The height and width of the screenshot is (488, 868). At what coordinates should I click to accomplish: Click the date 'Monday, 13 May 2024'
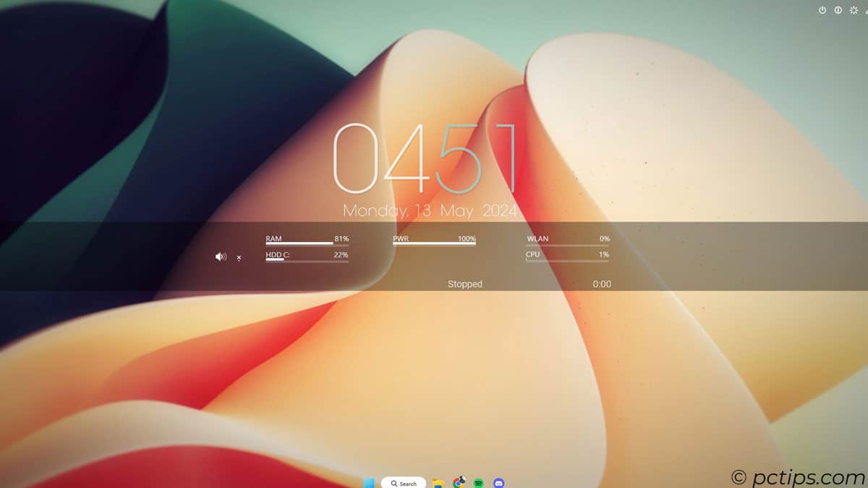coord(430,210)
